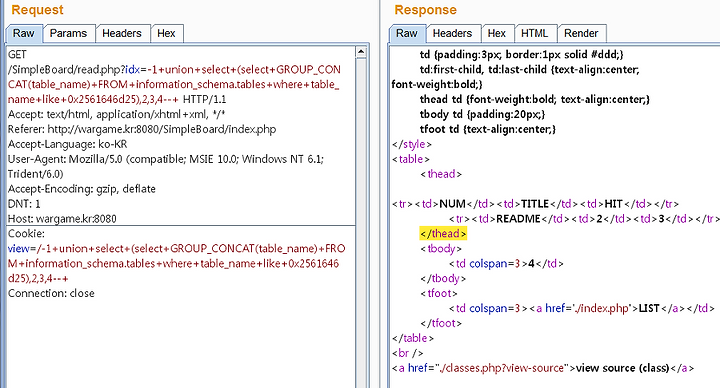Click the Connection: close line

pyautogui.click(x=51, y=293)
